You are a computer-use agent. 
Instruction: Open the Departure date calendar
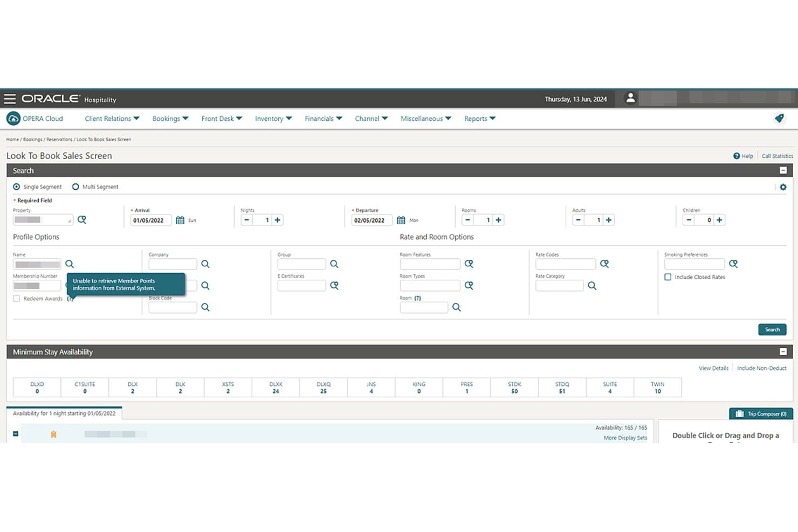[x=401, y=220]
